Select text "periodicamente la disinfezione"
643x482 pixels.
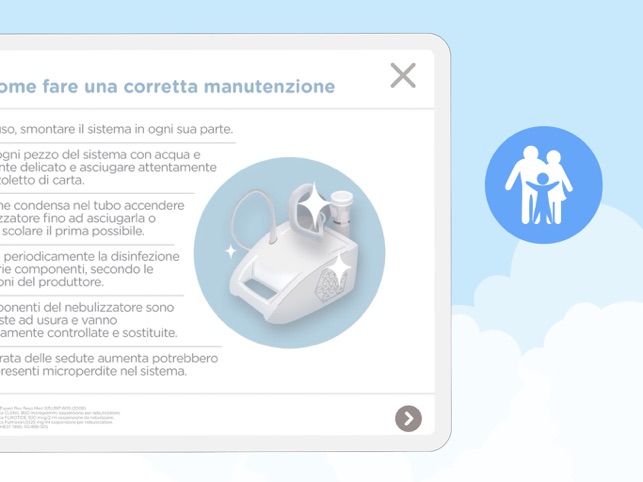pos(91,256)
